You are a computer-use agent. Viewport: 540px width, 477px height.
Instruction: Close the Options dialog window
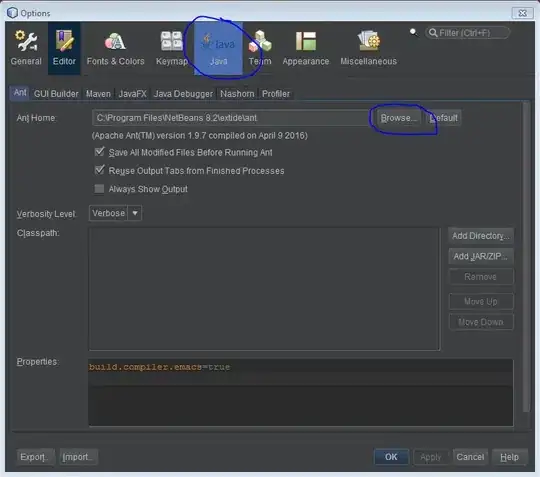click(522, 13)
